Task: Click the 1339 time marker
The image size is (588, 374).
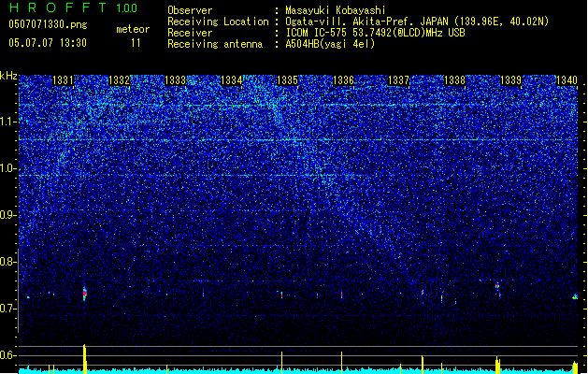Action: (x=511, y=80)
